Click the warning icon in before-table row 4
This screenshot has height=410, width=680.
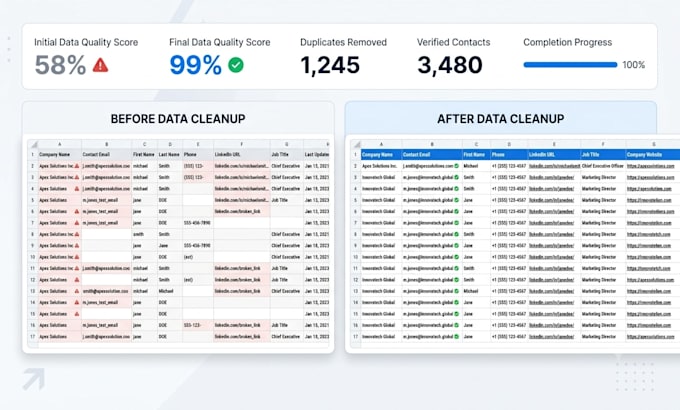[x=77, y=189]
